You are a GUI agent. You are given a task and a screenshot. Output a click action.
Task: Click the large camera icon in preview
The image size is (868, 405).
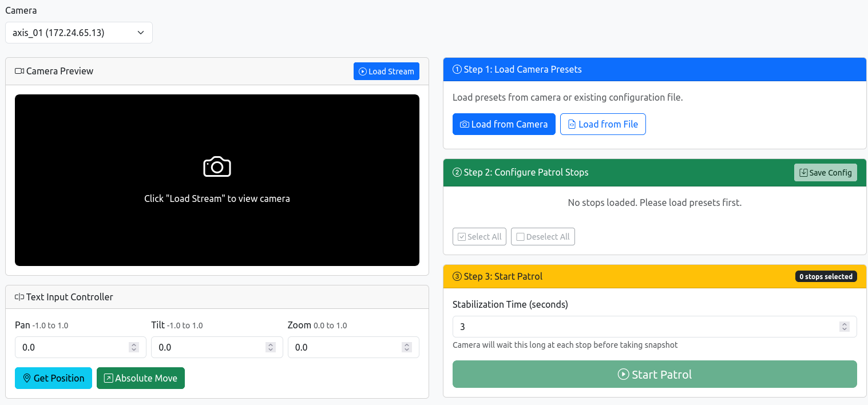click(217, 166)
